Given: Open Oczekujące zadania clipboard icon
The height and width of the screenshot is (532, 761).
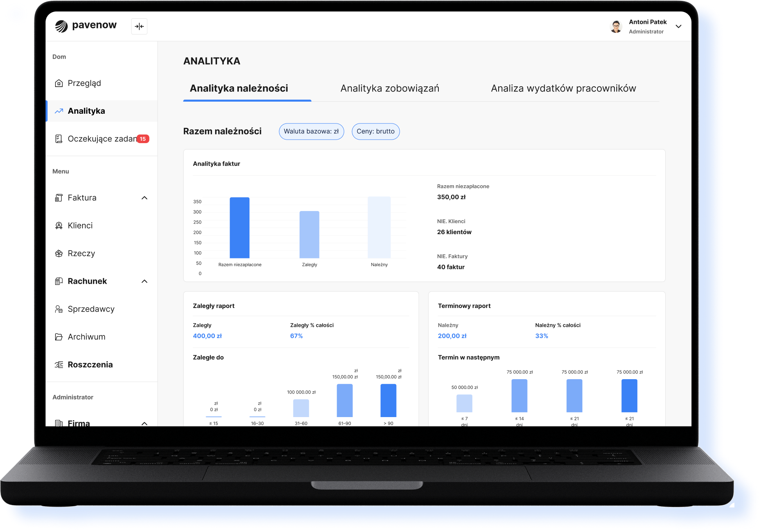Looking at the screenshot, I should pos(59,139).
